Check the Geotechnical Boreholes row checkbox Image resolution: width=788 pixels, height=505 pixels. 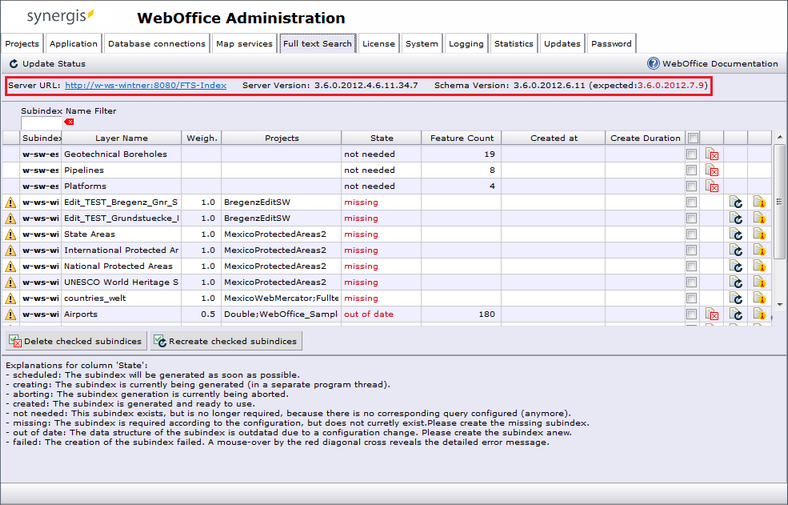click(x=692, y=154)
